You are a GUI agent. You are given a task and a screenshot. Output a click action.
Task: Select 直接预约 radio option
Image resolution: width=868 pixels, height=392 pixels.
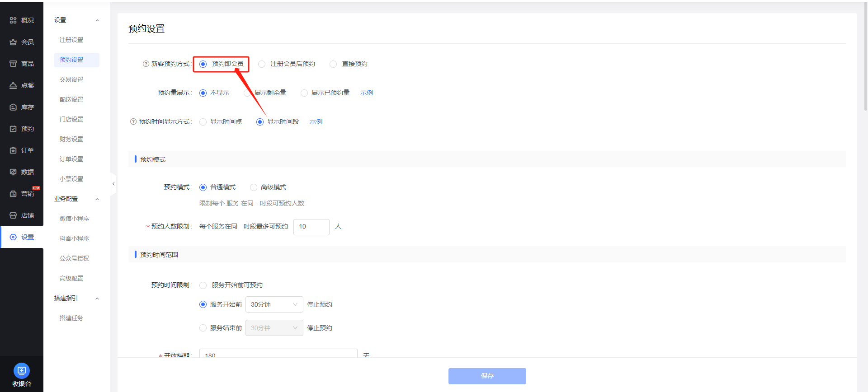tap(333, 64)
